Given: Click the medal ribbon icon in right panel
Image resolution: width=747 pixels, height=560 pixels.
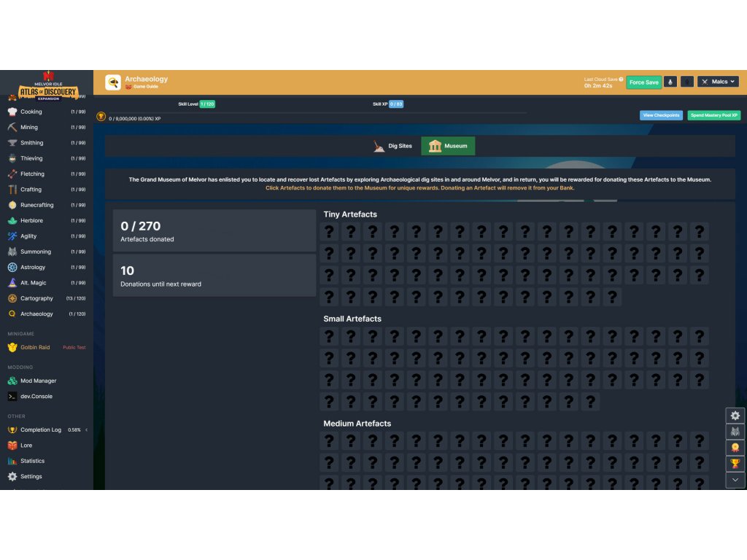Looking at the screenshot, I should (735, 448).
